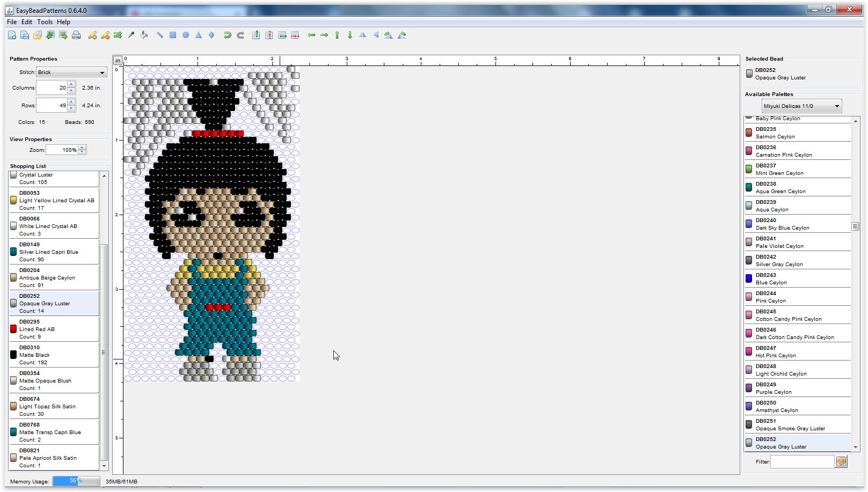The image size is (868, 492).
Task: Choose the Line drawing tool
Action: [x=159, y=35]
